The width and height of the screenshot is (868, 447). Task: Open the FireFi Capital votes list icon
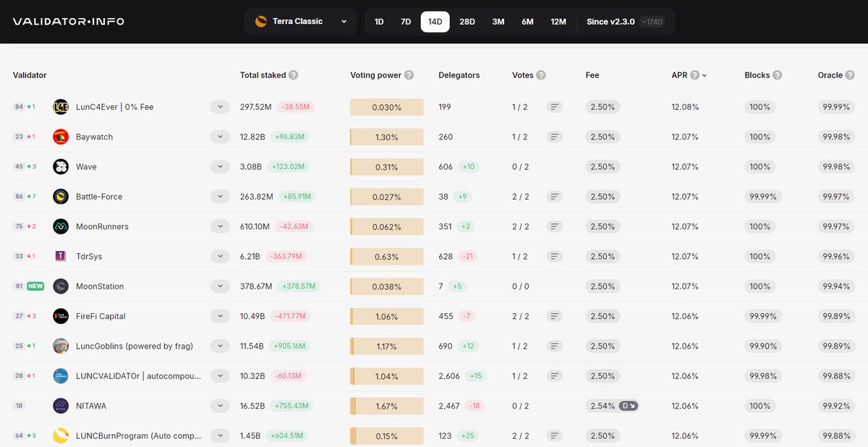555,316
